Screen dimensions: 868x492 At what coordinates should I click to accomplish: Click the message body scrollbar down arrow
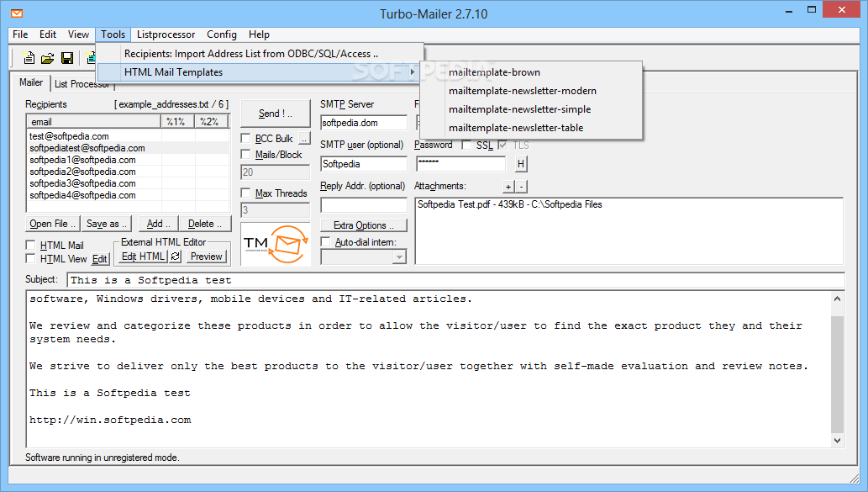click(837, 441)
